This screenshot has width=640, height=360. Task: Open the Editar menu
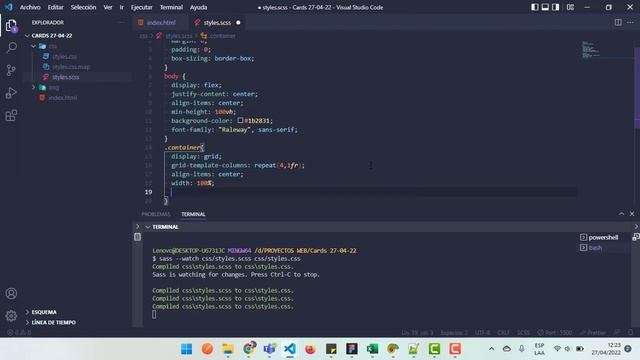click(56, 7)
